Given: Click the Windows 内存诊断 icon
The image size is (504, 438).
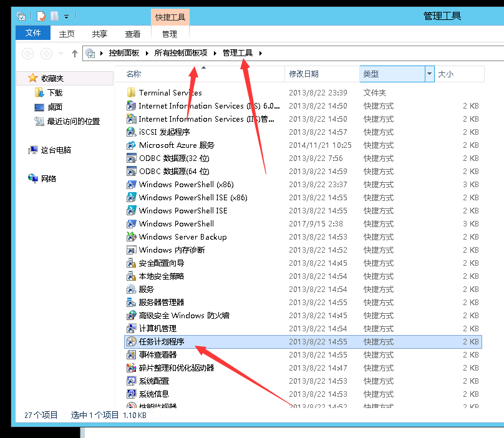Looking at the screenshot, I should [x=131, y=250].
